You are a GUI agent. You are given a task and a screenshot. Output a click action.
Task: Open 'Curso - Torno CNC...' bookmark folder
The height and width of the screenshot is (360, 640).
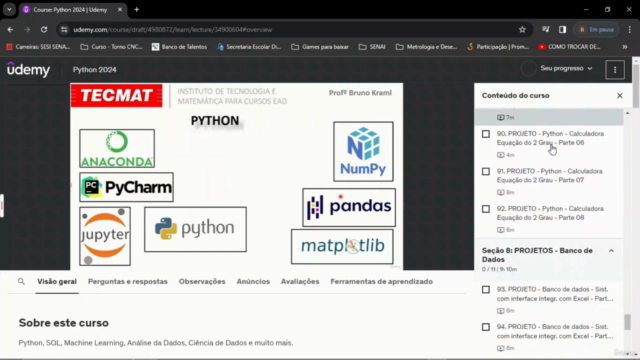pos(111,47)
